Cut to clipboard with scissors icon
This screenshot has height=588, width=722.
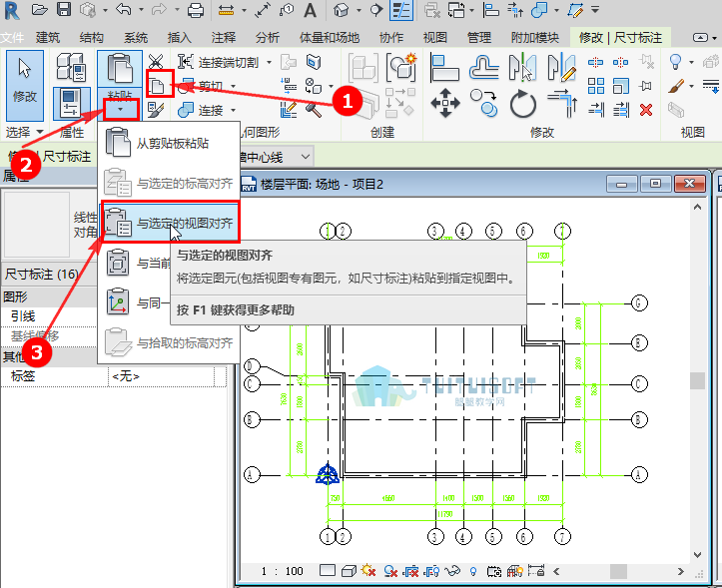[156, 61]
